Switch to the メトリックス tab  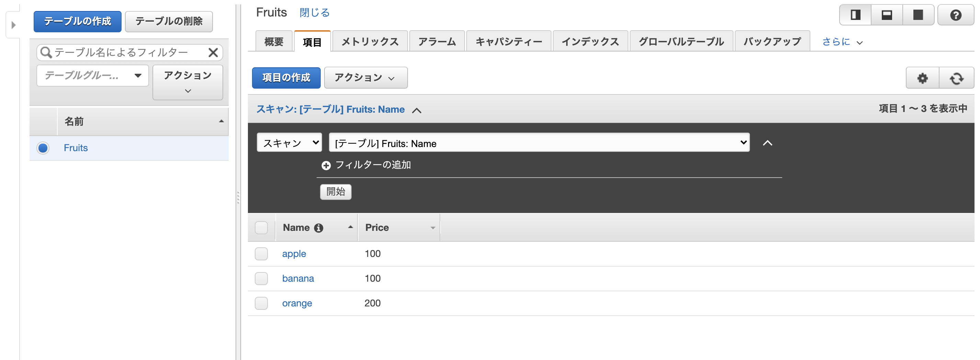[370, 42]
